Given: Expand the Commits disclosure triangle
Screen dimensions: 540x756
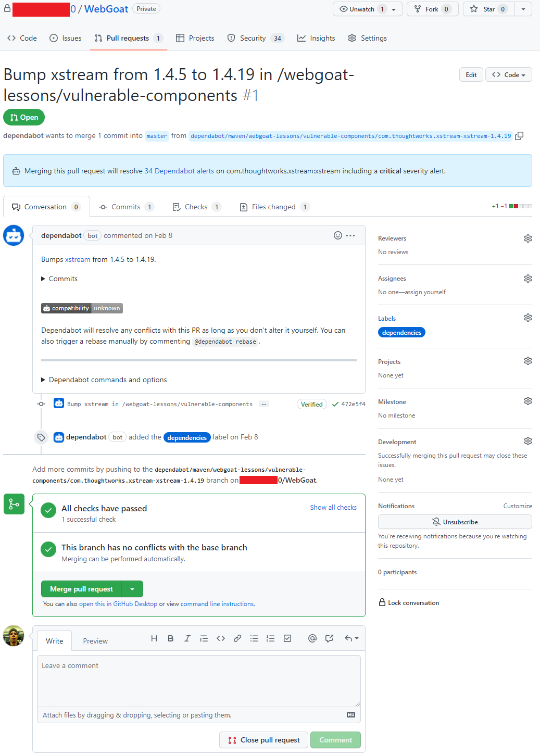Looking at the screenshot, I should click(x=43, y=279).
